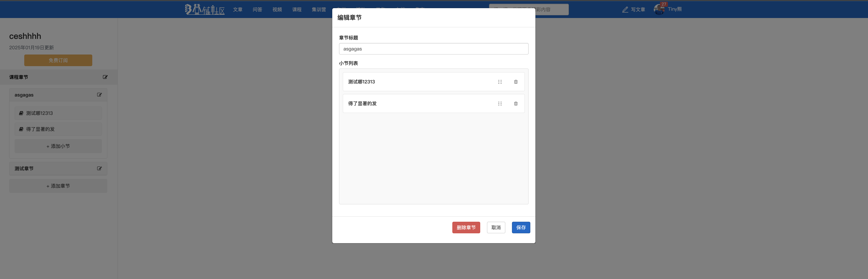
Task: Open the 问答 nav menu item
Action: [258, 10]
